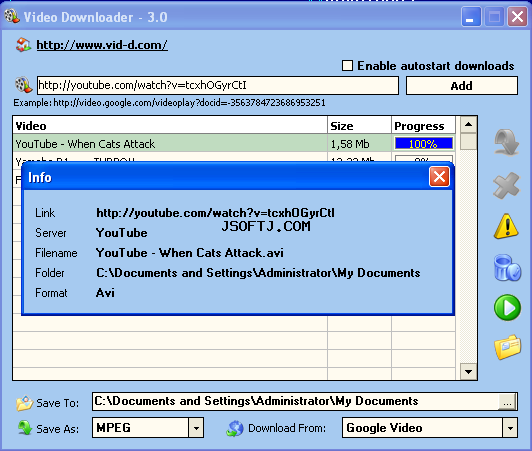The height and width of the screenshot is (451, 532).
Task: Click the yellow warning info icon
Action: pos(506,226)
